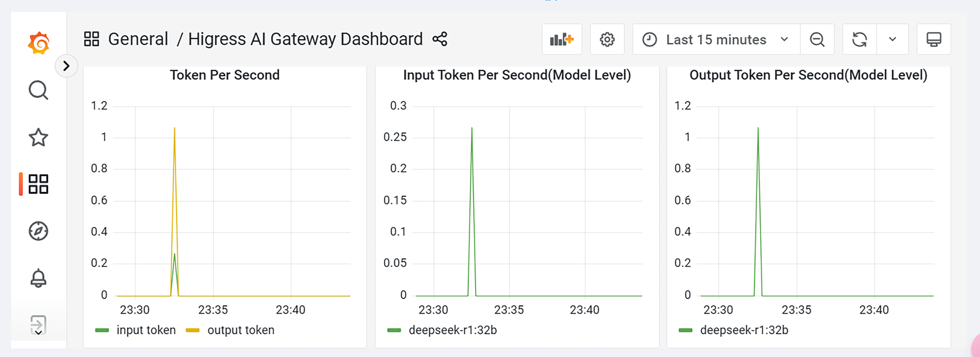The width and height of the screenshot is (980, 357).
Task: Share dashboard via the share icon
Action: [440, 39]
